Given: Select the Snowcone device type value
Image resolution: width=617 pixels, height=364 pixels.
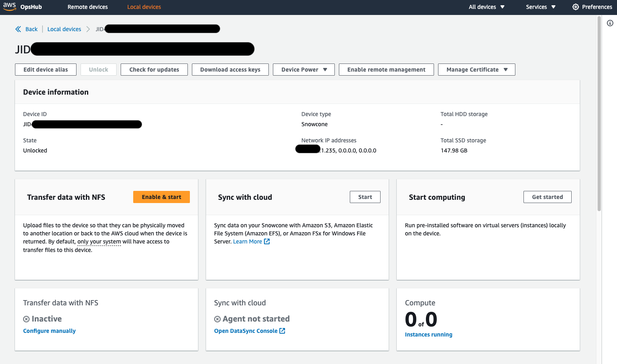Looking at the screenshot, I should pos(315,124).
